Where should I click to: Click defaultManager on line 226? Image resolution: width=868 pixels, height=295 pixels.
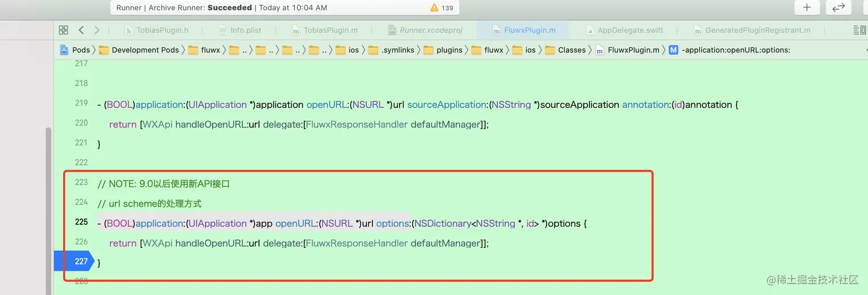[445, 243]
